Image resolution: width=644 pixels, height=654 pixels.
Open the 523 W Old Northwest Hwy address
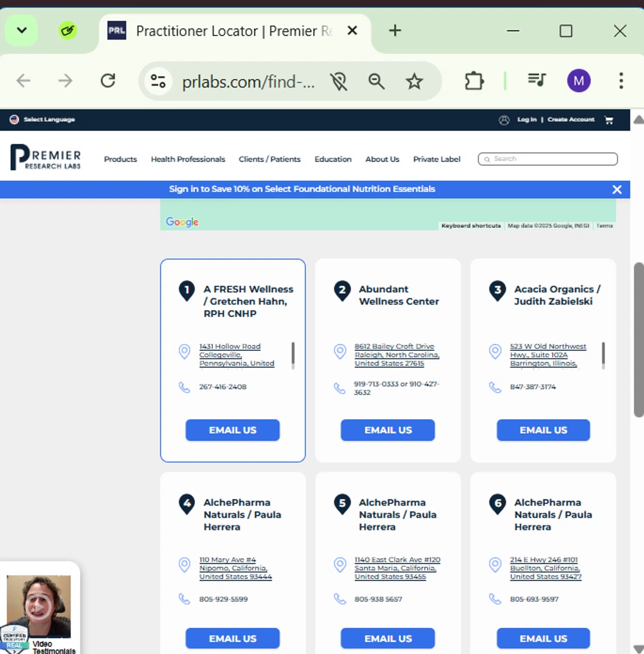(x=548, y=355)
